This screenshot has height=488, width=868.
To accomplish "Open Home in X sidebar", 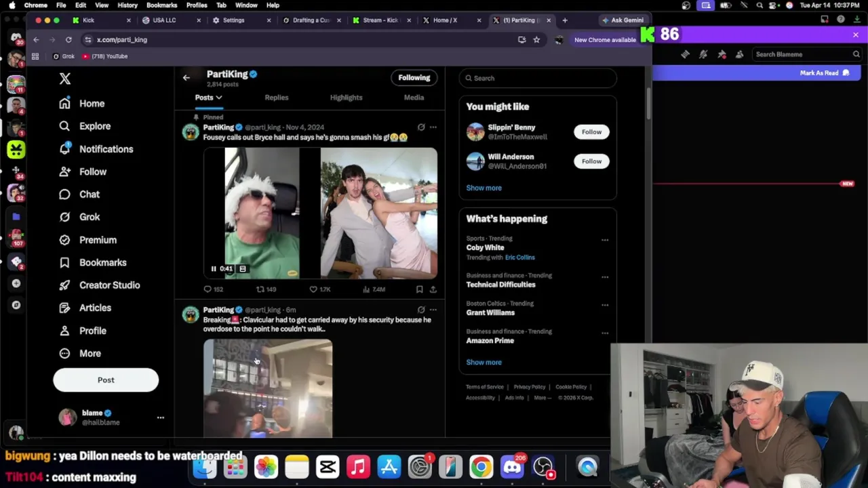I will (82, 104).
